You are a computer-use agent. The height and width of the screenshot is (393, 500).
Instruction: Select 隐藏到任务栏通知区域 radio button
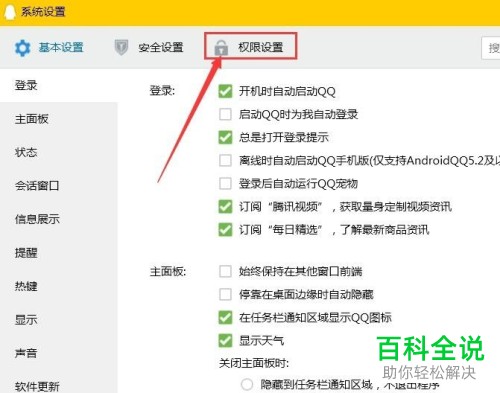[x=247, y=384]
